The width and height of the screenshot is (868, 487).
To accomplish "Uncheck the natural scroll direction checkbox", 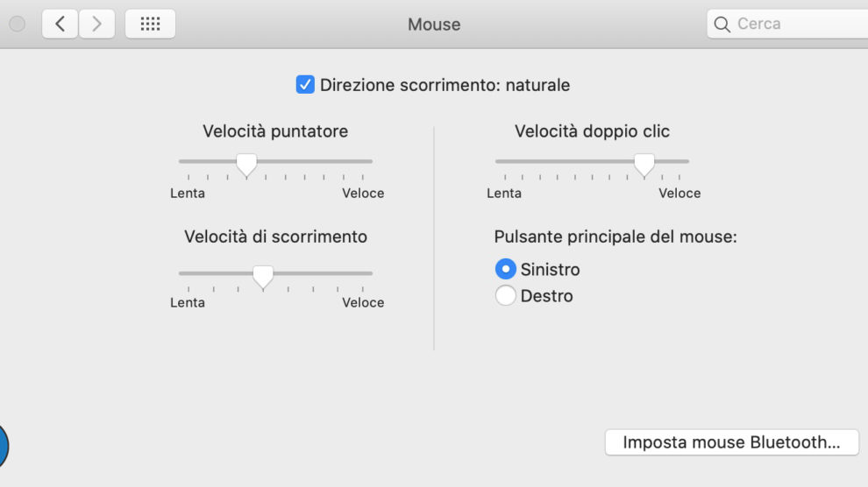I will coord(305,85).
